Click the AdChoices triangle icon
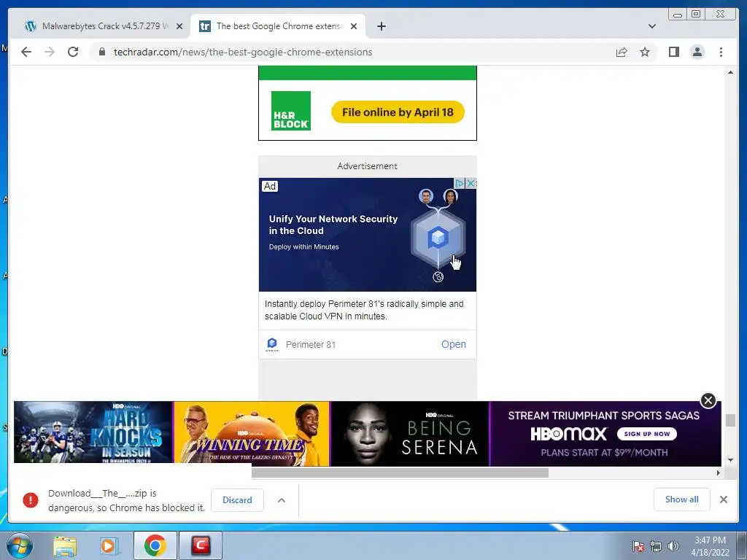The width and height of the screenshot is (747, 560). point(459,183)
